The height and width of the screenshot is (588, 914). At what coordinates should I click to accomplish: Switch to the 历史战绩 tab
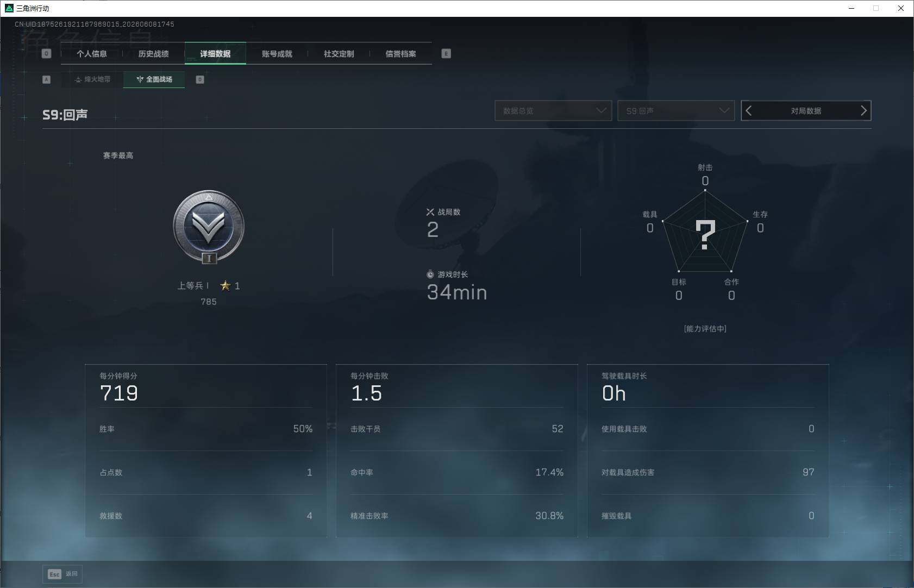coord(153,54)
